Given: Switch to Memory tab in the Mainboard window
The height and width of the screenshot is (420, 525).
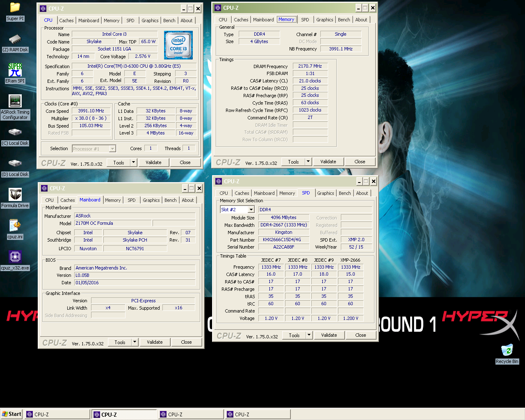Looking at the screenshot, I should click(x=113, y=200).
